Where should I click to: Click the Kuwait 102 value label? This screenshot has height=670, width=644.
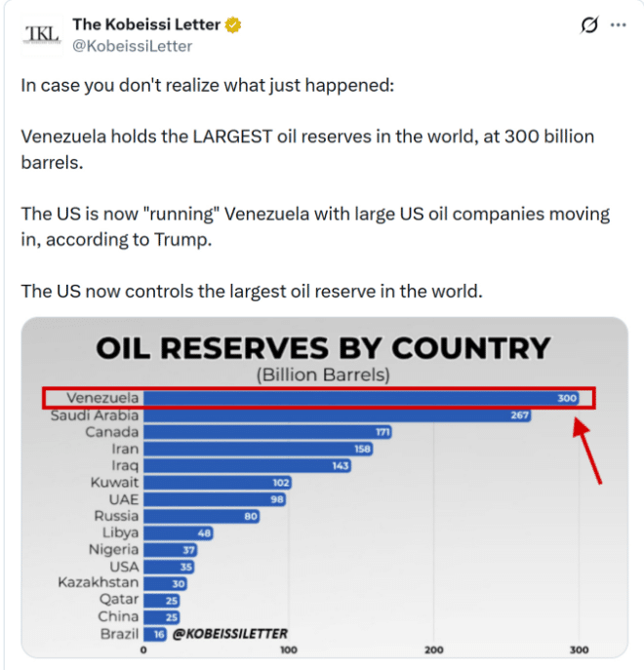click(x=282, y=482)
